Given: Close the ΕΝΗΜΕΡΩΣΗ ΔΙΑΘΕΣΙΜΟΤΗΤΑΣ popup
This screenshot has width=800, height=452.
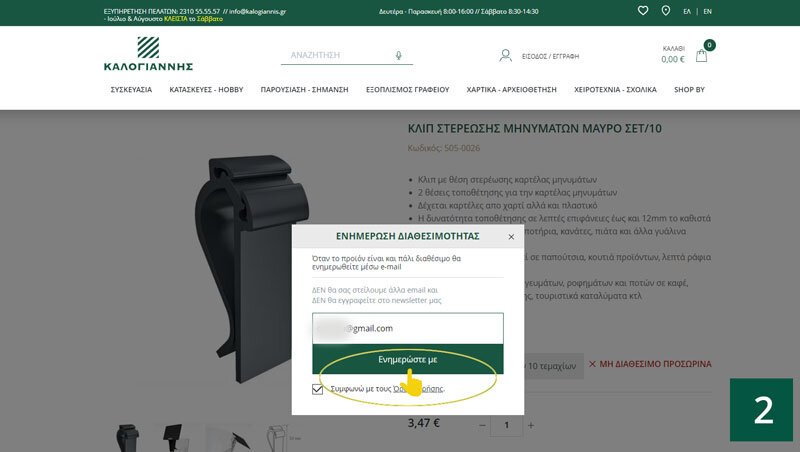Looking at the screenshot, I should (511, 237).
